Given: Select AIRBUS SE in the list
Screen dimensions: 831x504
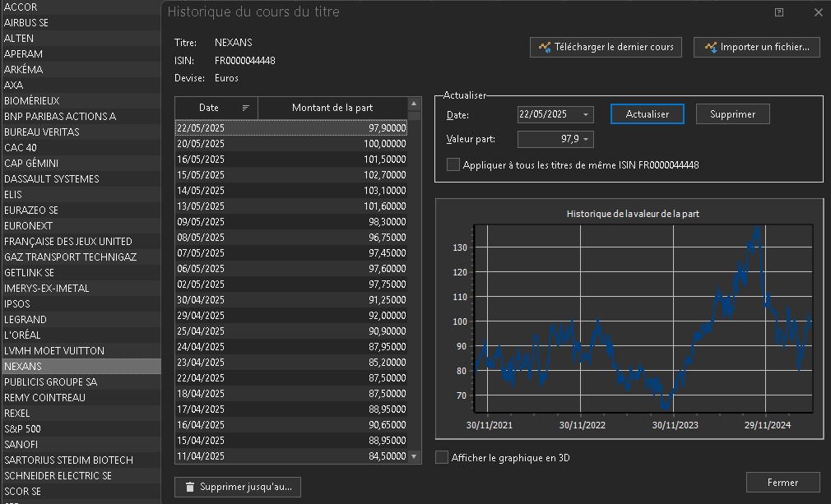Looking at the screenshot, I should 81,23.
